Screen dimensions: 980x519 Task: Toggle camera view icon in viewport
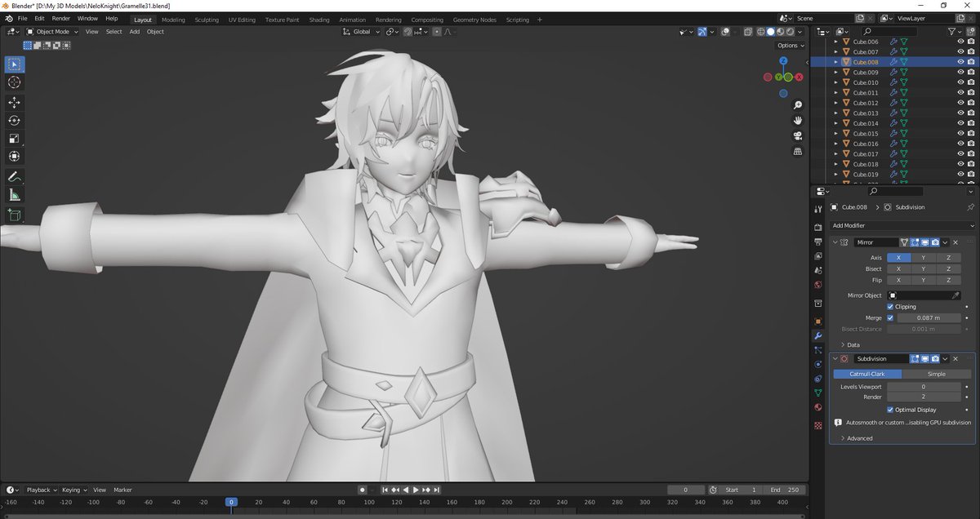[797, 135]
